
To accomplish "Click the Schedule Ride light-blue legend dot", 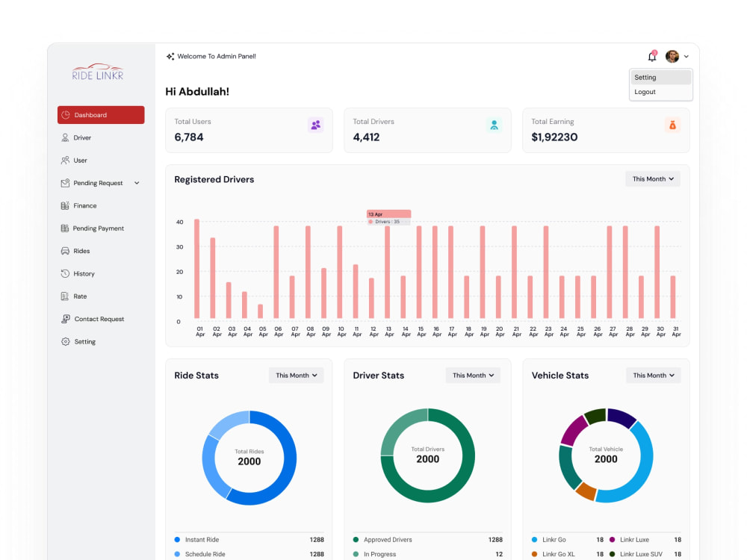I will [x=177, y=554].
